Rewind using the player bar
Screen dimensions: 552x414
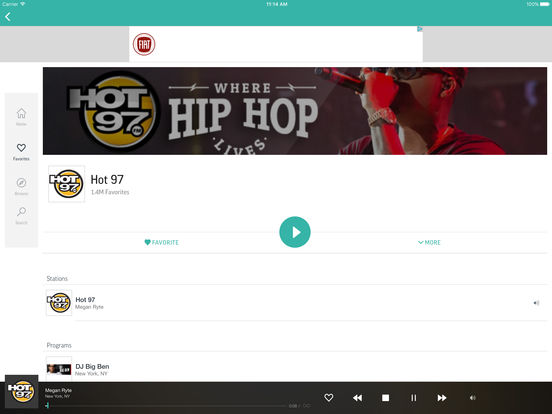tap(357, 398)
